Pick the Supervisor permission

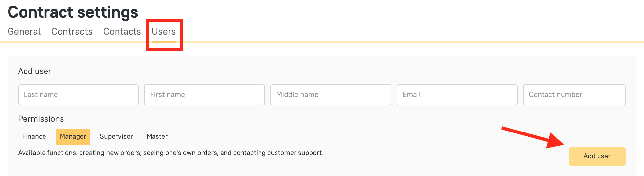[116, 137]
